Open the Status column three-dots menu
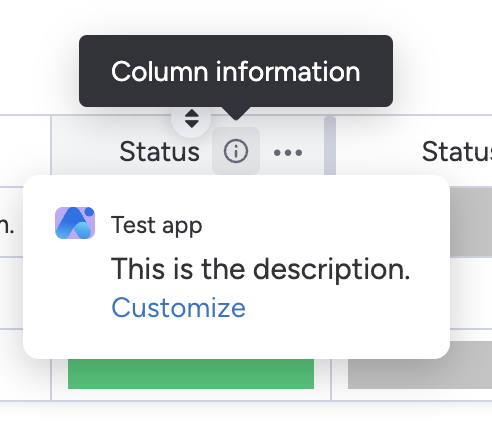The width and height of the screenshot is (492, 422). point(288,153)
